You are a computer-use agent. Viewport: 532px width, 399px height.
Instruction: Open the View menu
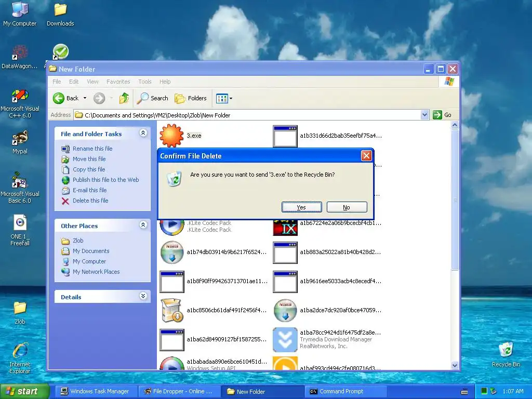[x=92, y=82]
